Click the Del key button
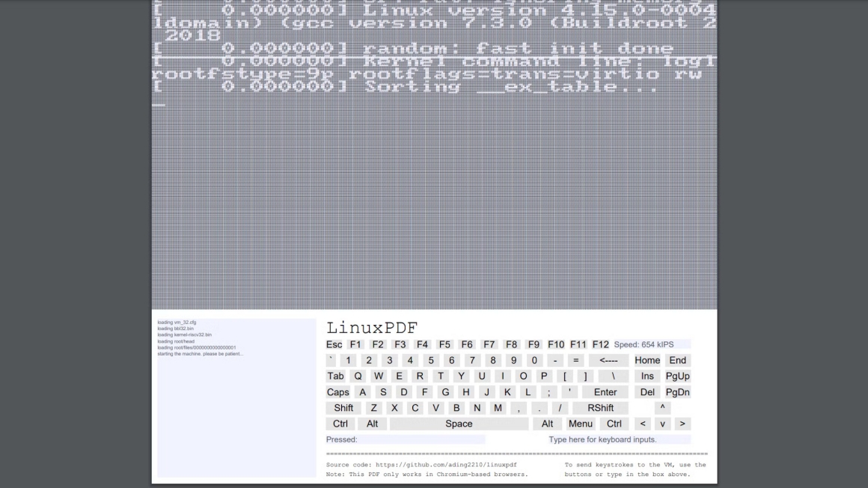Screen dimensions: 868x488 click(x=647, y=392)
